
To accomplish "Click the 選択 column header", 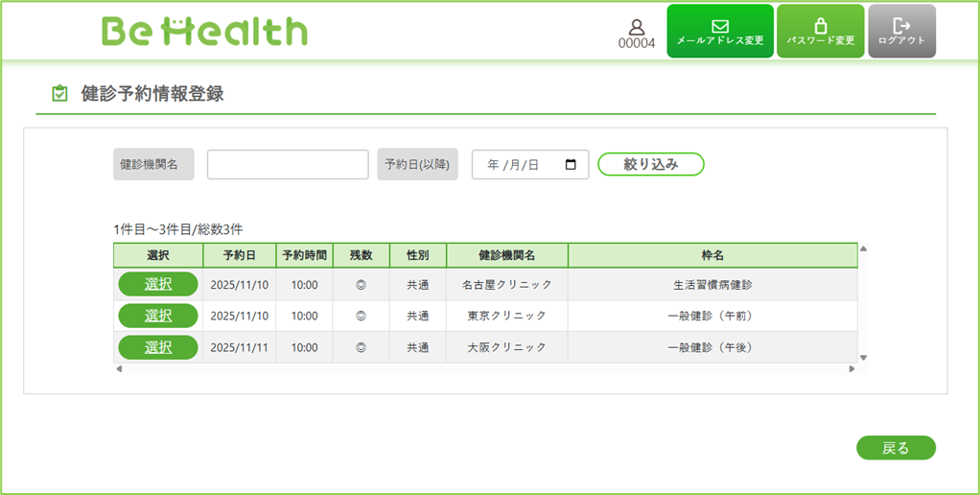I will click(158, 255).
